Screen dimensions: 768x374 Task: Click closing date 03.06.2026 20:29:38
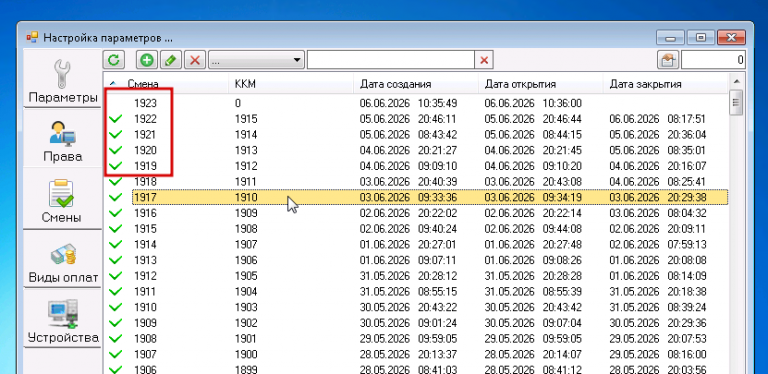[x=658, y=197]
